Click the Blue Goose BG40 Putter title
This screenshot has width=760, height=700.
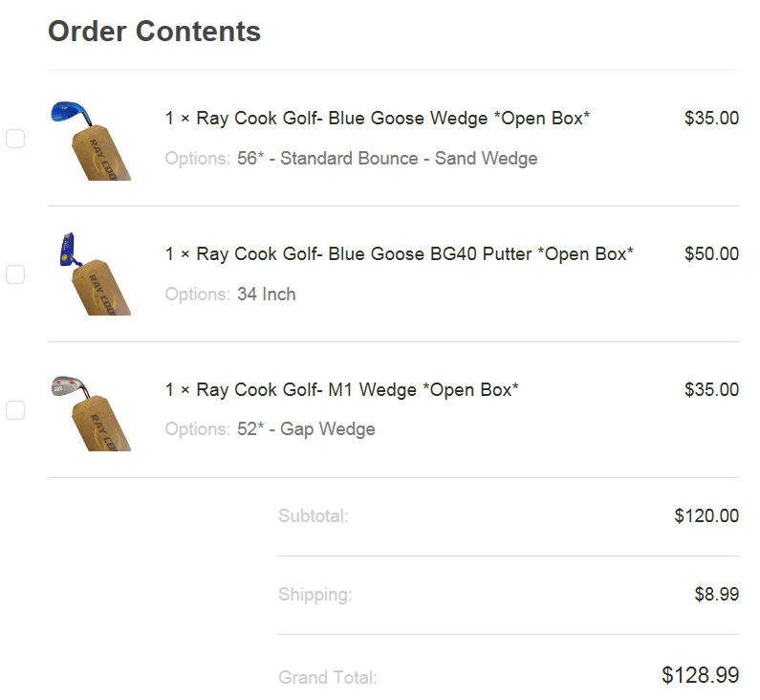click(400, 254)
